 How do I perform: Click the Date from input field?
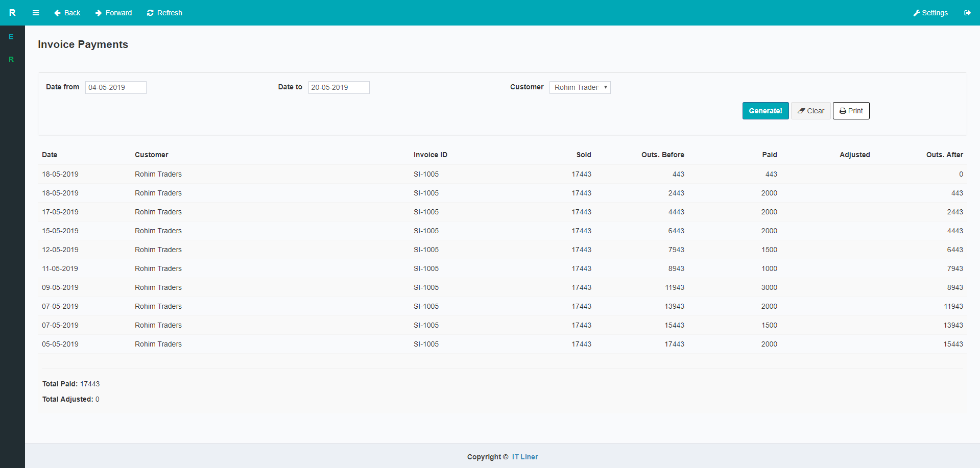click(x=115, y=87)
